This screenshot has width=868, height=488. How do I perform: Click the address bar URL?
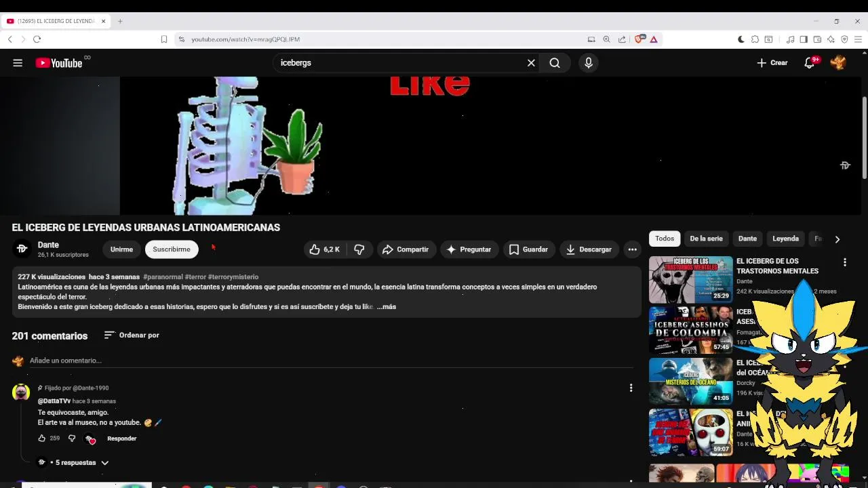245,39
